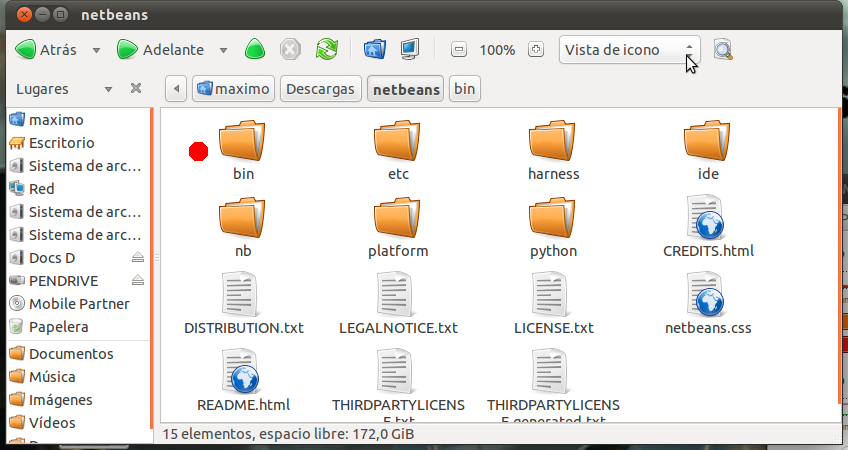Open the computer icon in toolbar
The height and width of the screenshot is (450, 848).
click(410, 49)
